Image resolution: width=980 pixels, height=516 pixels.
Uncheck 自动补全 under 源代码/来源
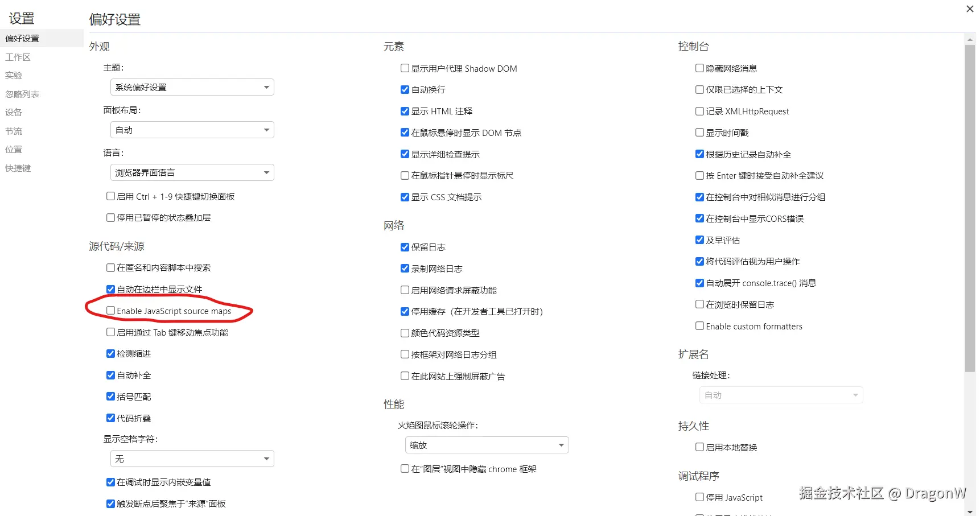point(110,375)
